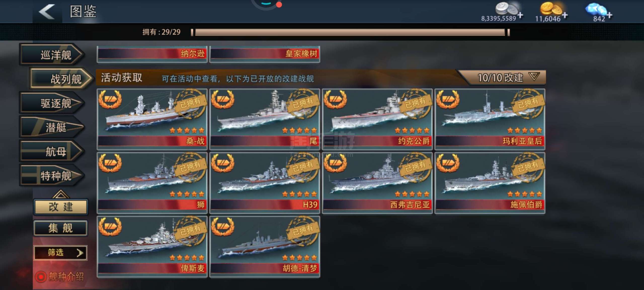This screenshot has height=290, width=644.
Task: Collapse sidebar with up chevron above 改建
Action: point(61,194)
